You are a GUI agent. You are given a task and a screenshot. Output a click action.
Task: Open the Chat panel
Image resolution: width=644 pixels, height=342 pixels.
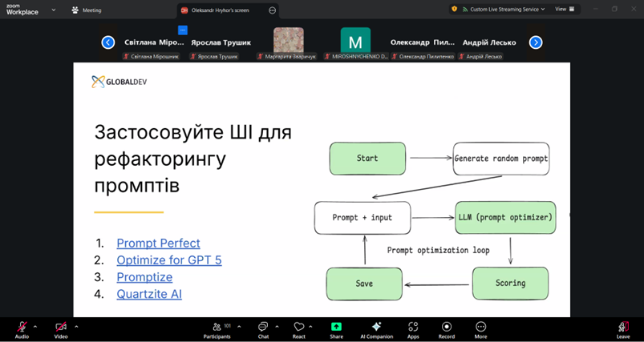coord(263,327)
